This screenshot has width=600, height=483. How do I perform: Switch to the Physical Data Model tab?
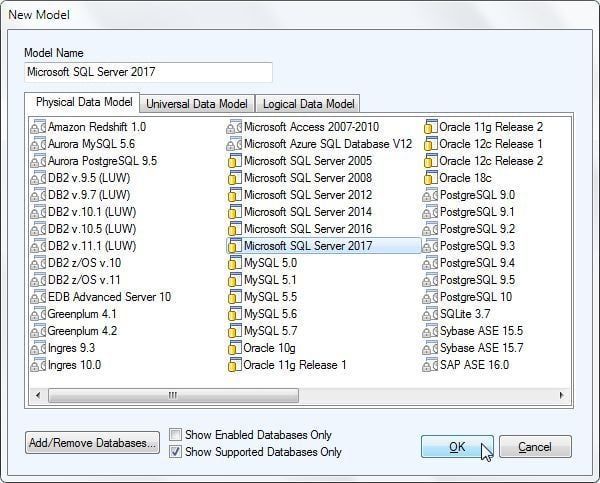[84, 102]
